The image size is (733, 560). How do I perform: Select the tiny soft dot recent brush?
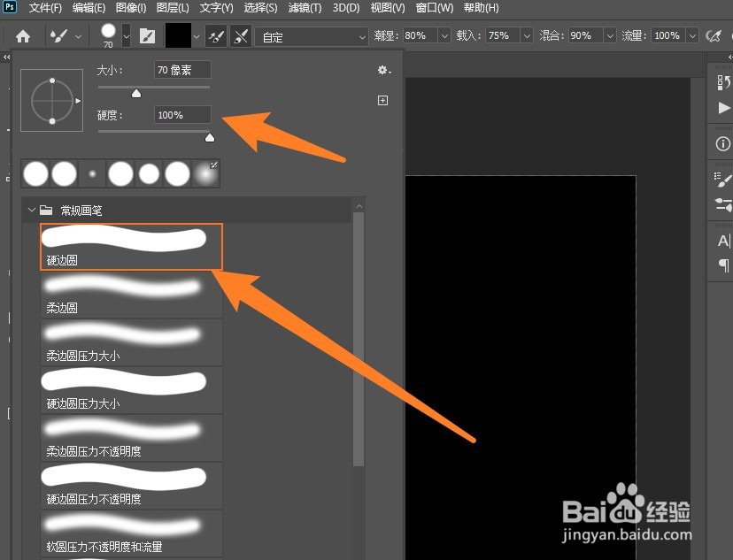pyautogui.click(x=93, y=173)
